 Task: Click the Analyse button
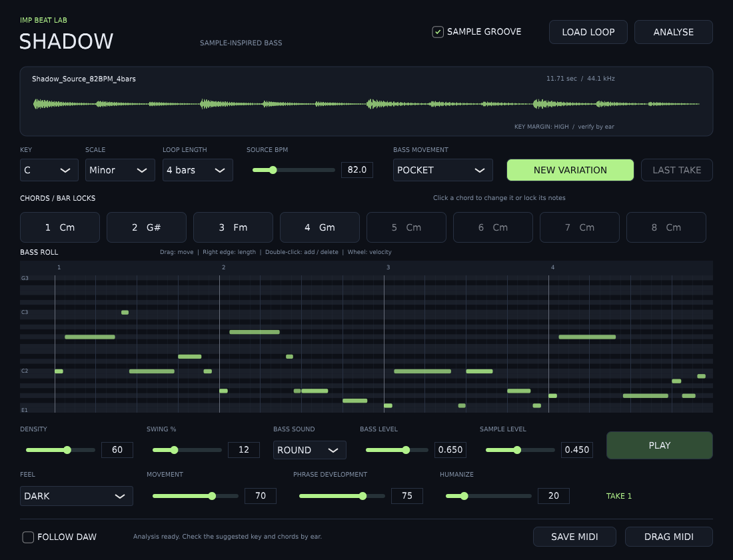(673, 32)
